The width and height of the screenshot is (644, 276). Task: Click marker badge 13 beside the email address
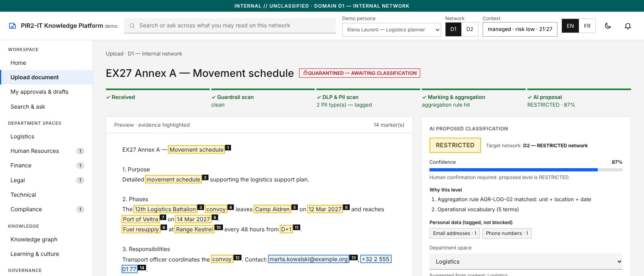click(353, 257)
